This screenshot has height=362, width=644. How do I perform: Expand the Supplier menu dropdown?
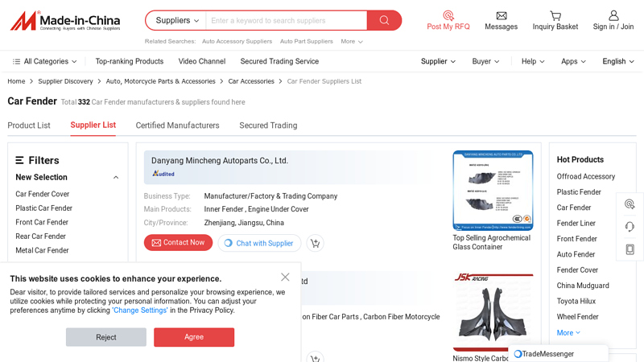[438, 61]
